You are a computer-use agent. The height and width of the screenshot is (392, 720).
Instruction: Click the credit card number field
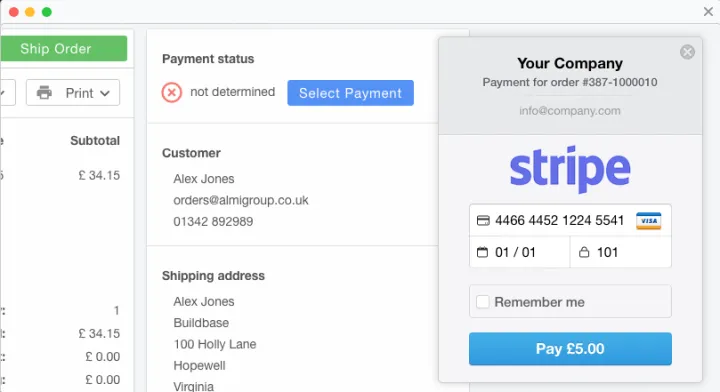[x=570, y=220]
